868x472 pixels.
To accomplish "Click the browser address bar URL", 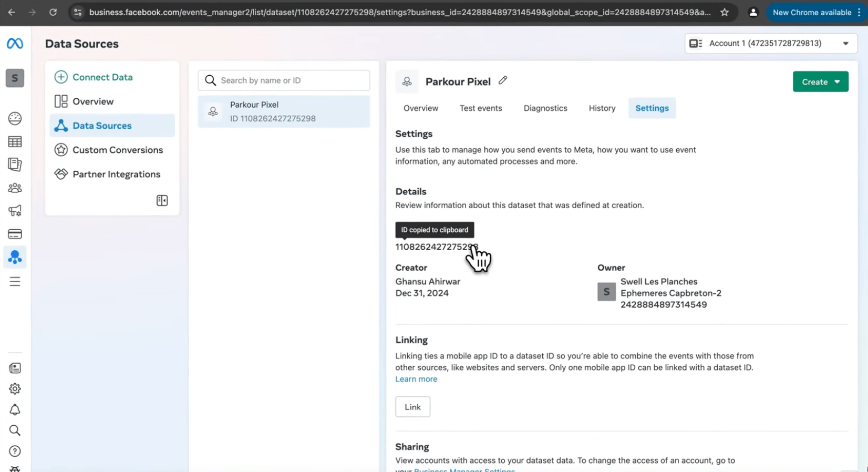I will point(399,12).
